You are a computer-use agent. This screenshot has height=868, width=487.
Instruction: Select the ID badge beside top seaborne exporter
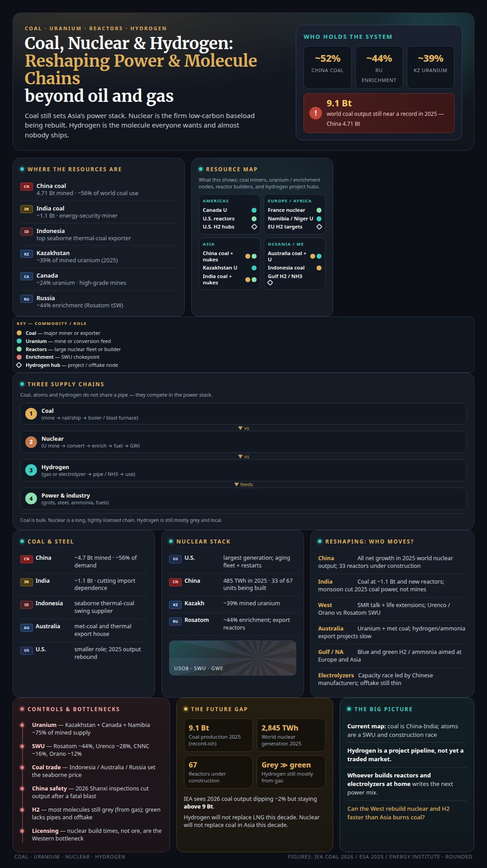26,232
